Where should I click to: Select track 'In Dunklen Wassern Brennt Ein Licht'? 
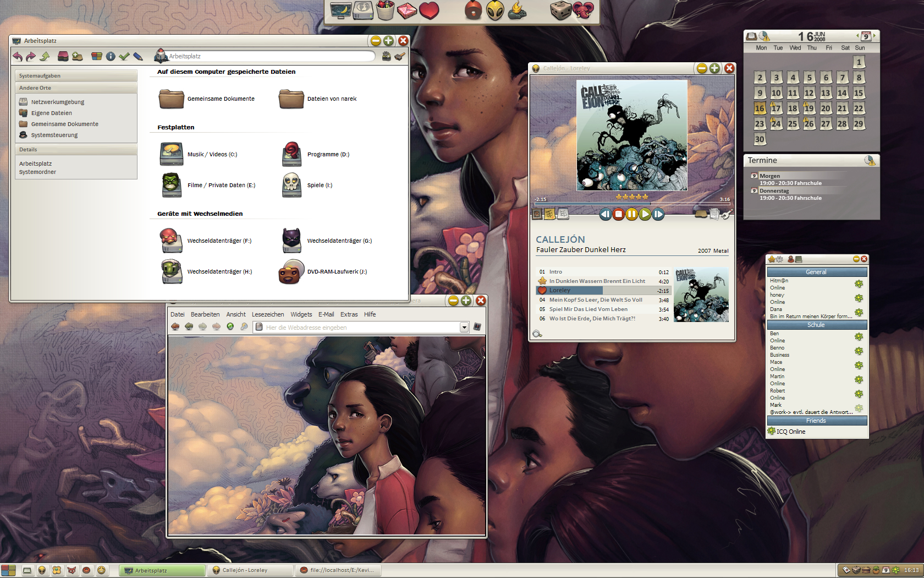click(603, 281)
